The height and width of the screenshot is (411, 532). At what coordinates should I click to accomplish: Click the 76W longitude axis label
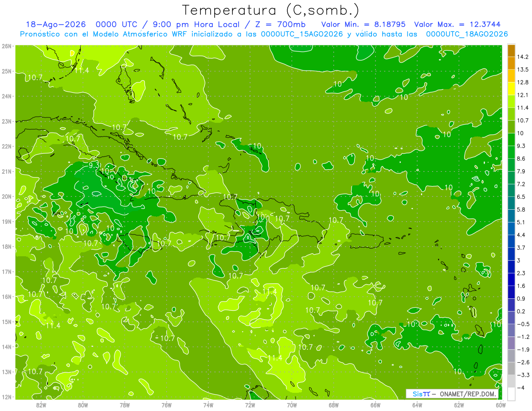coord(166,405)
